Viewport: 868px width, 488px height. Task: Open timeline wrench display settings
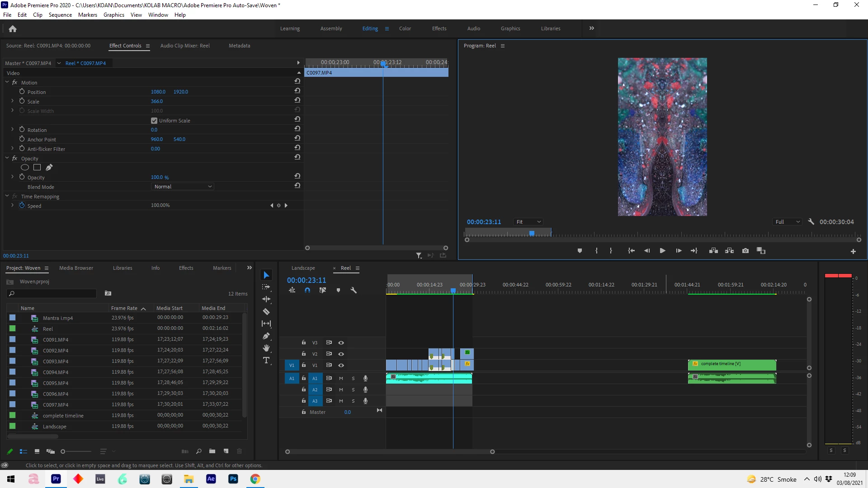354,291
